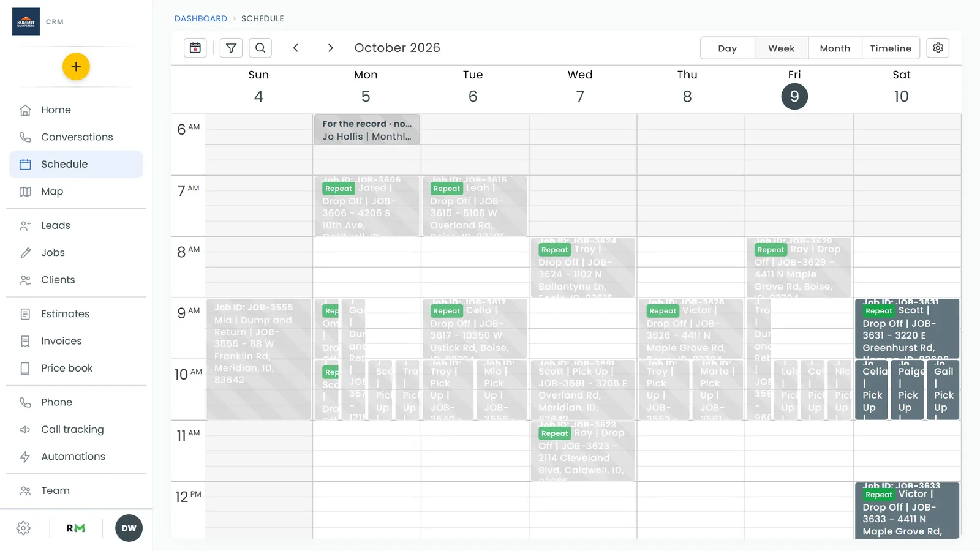Open Call tracking in the sidebar

pyautogui.click(x=76, y=429)
